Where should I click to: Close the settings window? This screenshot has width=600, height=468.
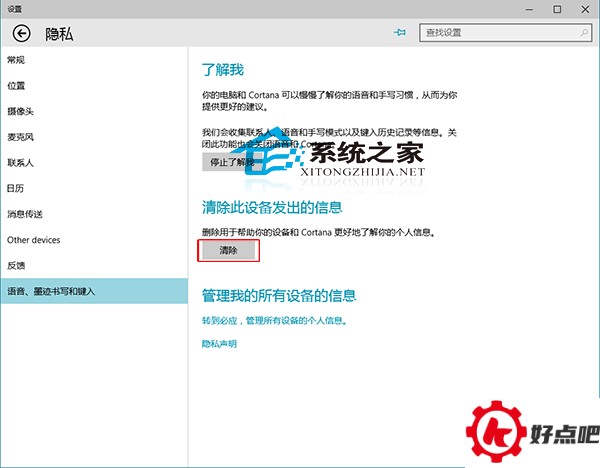(585, 9)
